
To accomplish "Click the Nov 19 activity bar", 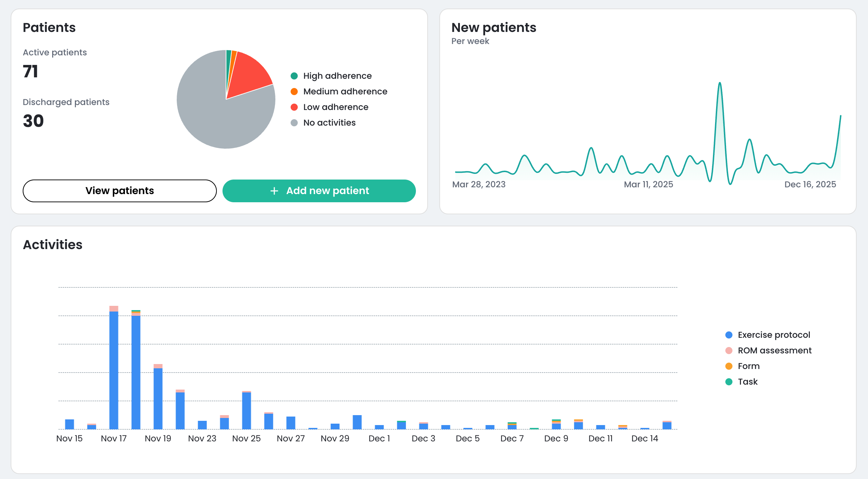I will tap(158, 397).
